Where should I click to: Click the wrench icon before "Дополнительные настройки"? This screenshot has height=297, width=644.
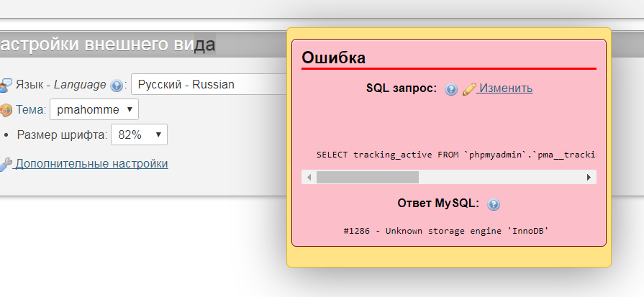(6, 164)
